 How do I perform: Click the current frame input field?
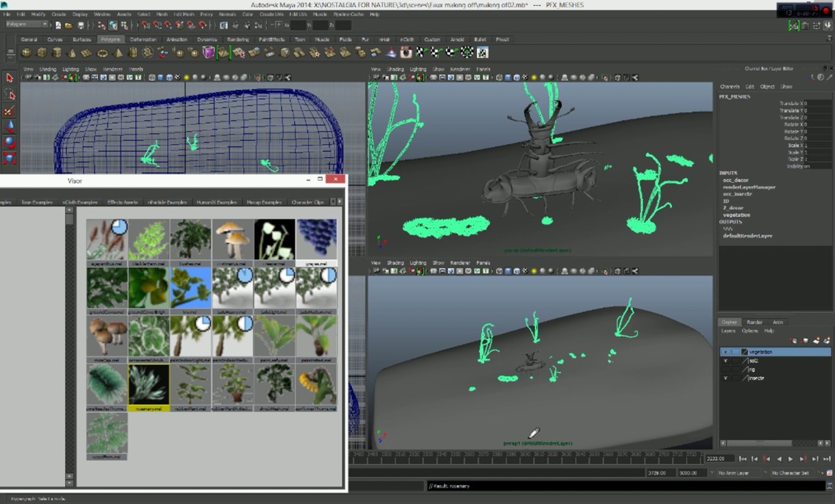719,459
